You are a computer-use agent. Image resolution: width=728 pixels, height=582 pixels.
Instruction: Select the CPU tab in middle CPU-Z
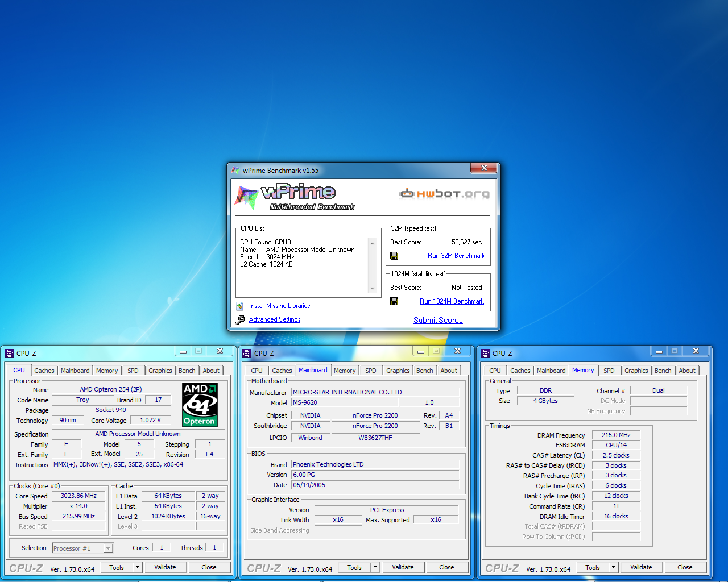[257, 371]
